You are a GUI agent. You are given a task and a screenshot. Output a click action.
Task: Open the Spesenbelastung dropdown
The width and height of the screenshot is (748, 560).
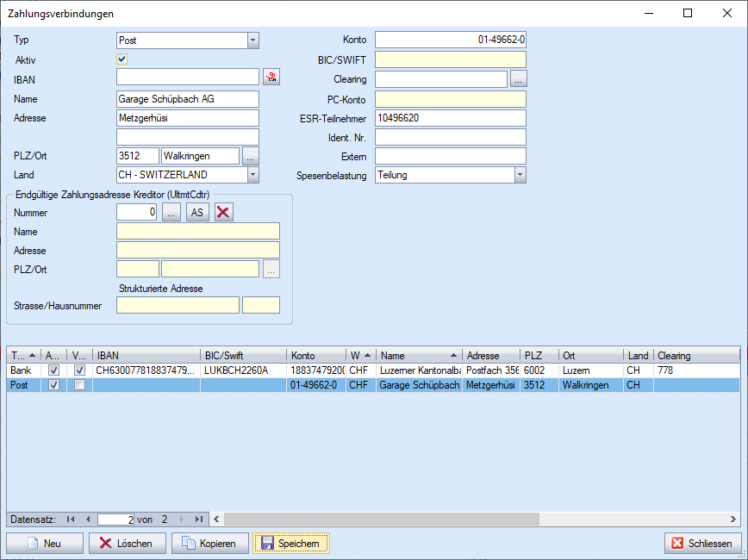click(x=520, y=175)
